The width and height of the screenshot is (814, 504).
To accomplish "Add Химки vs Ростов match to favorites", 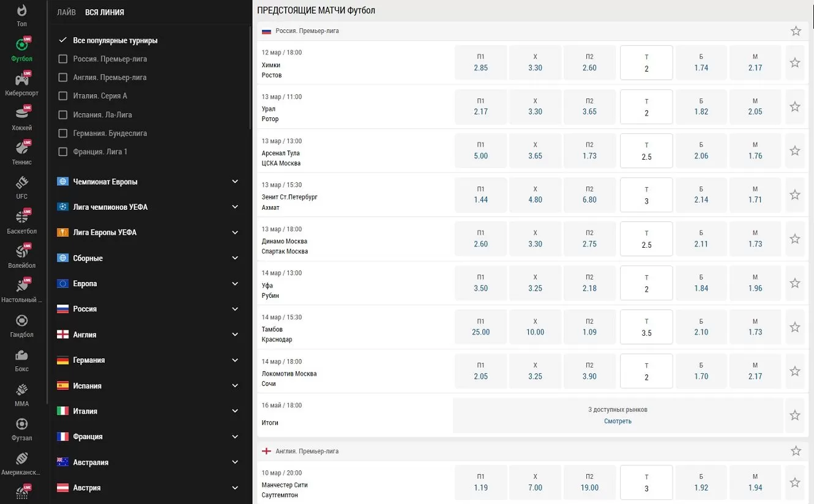I will pos(794,62).
